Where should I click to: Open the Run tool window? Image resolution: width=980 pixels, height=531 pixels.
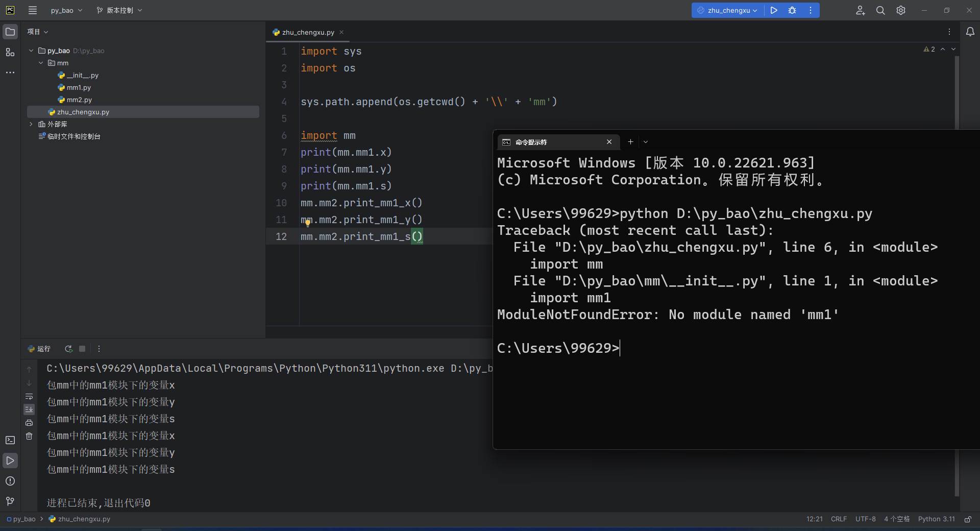10,461
